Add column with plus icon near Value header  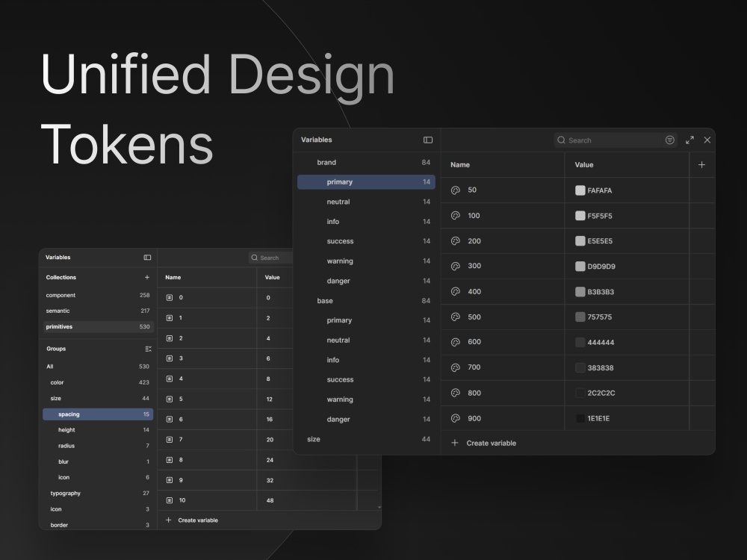coord(701,165)
